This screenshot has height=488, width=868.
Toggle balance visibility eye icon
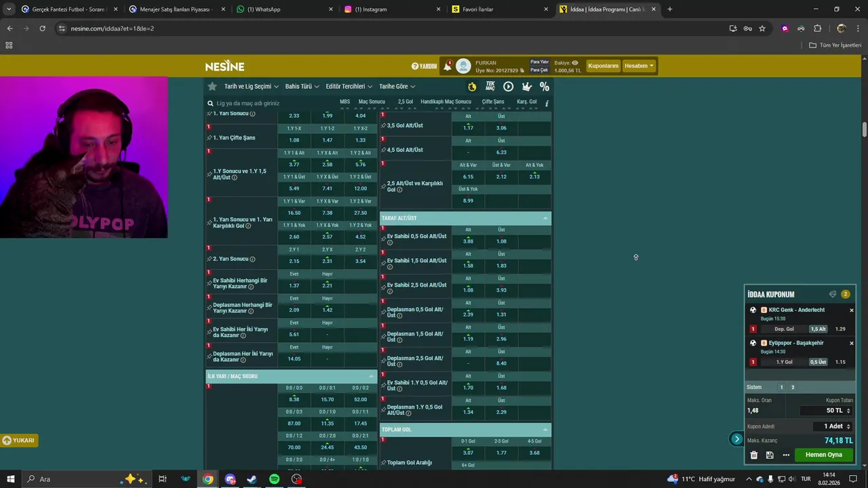575,62
